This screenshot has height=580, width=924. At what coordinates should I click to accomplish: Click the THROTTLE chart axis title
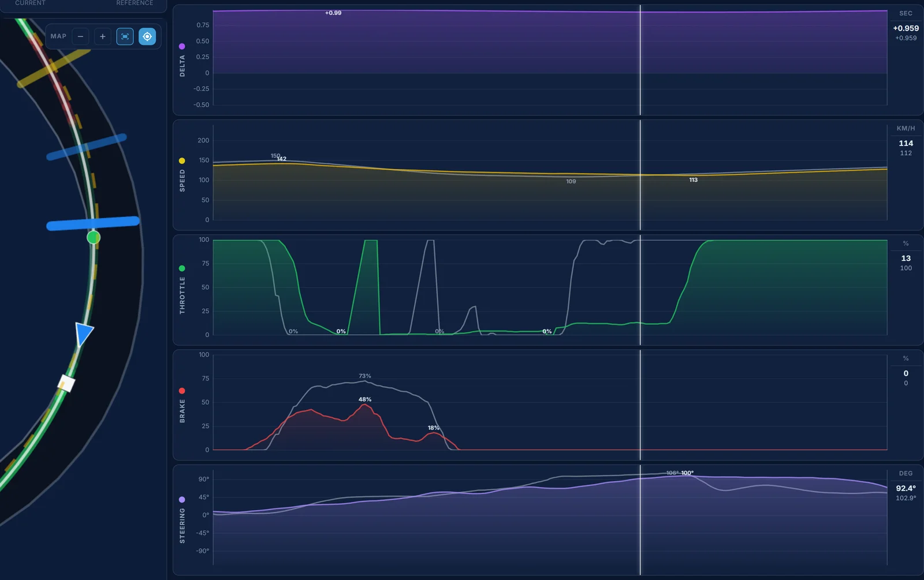182,295
